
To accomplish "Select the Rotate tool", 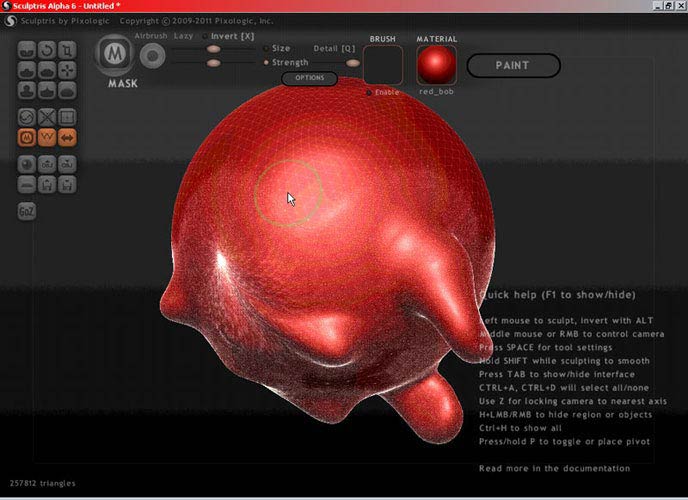I will (48, 49).
